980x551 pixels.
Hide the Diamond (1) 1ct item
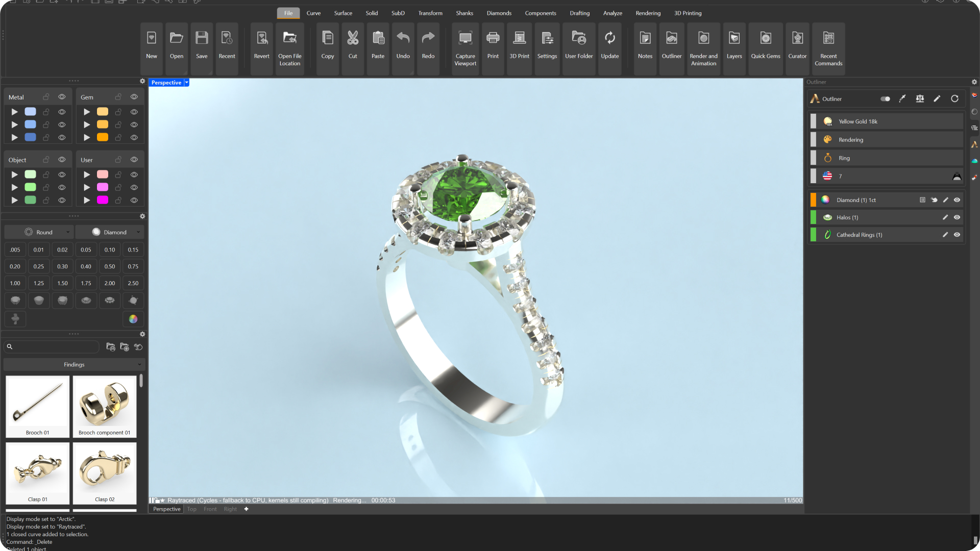[x=957, y=200]
